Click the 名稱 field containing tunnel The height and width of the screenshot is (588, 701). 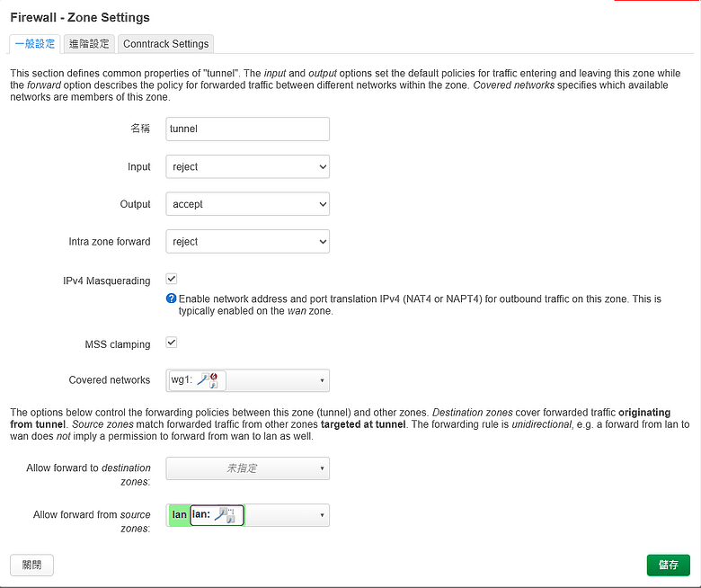248,129
